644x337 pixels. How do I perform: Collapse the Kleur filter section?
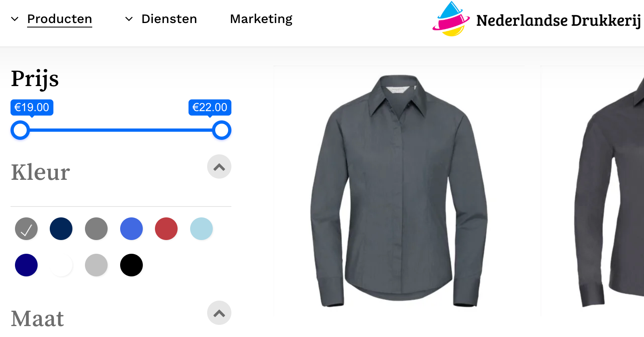pyautogui.click(x=219, y=166)
